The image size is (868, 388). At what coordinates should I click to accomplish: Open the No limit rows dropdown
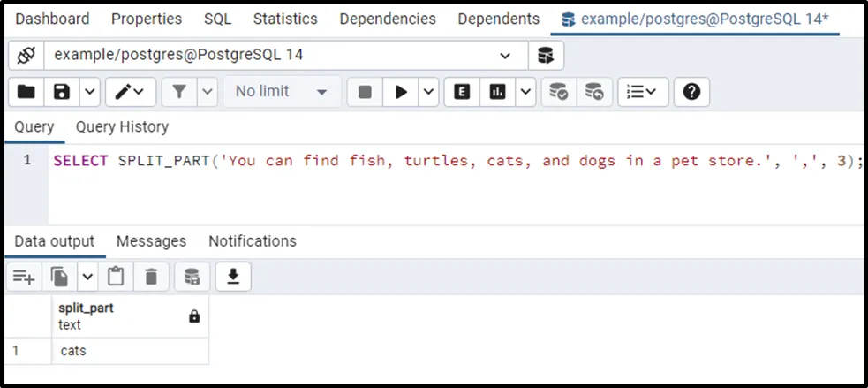tap(281, 91)
